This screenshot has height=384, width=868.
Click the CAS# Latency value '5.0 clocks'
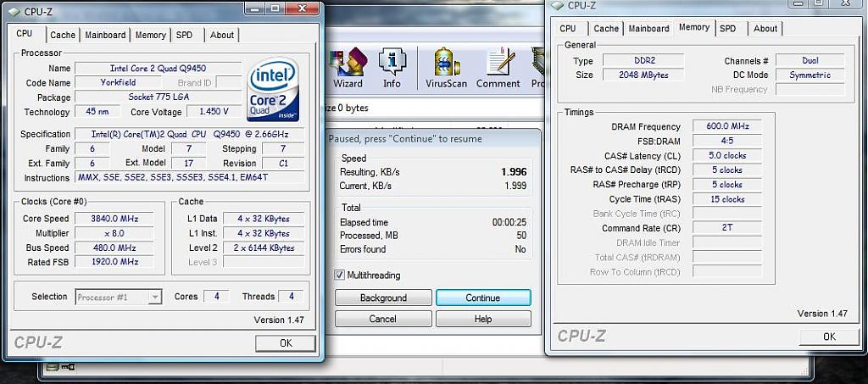tap(726, 155)
